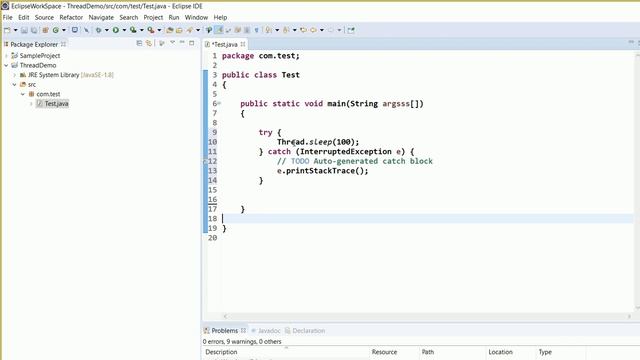The width and height of the screenshot is (640, 360).
Task: Collapse main method fold marker at line 6
Action: [219, 104]
